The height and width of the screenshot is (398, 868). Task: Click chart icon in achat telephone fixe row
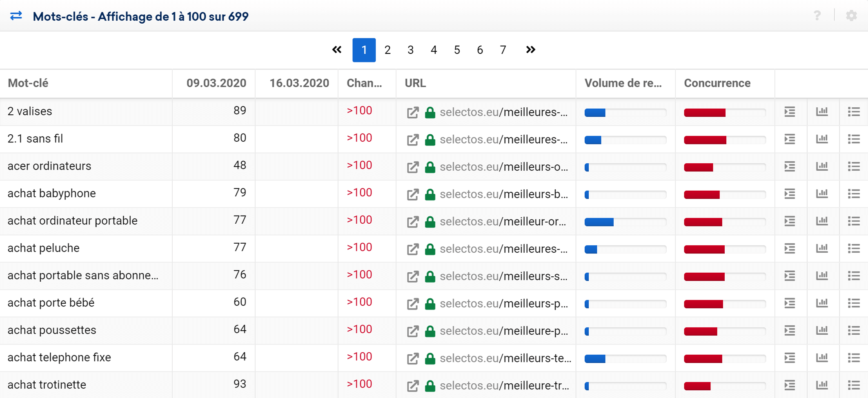822,358
